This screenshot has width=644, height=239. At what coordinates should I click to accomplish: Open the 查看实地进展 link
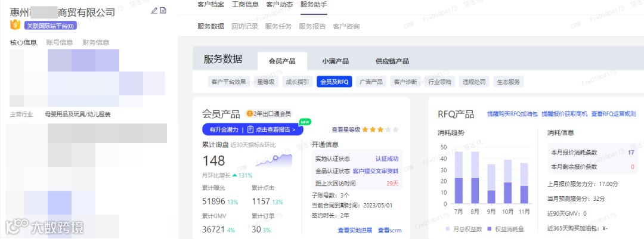pos(355,230)
